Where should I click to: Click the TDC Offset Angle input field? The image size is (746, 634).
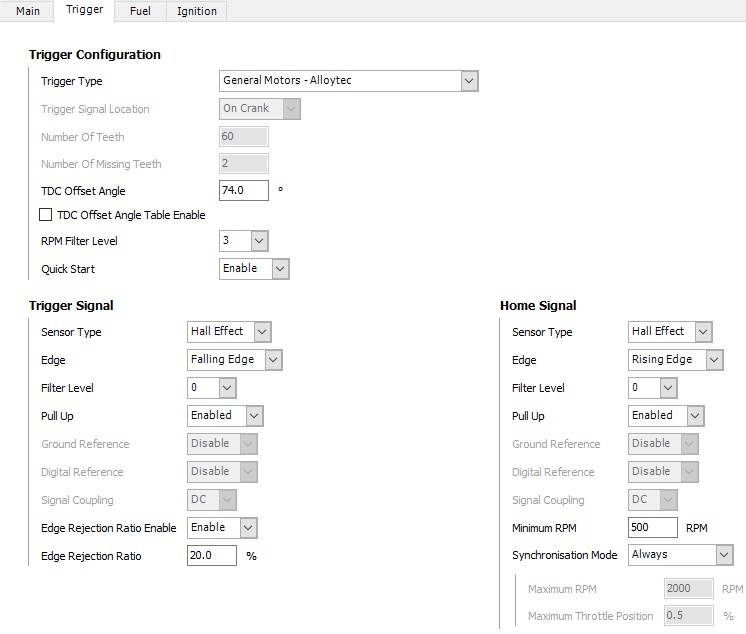pos(244,190)
